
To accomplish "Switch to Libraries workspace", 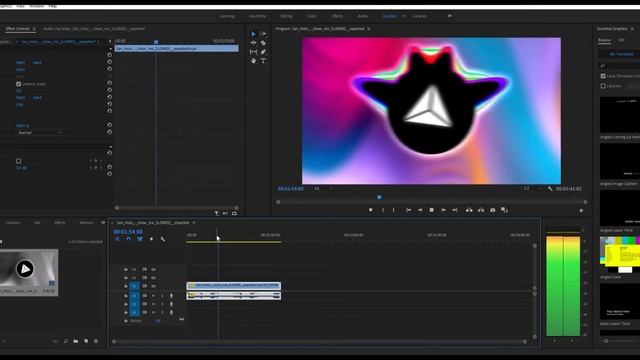I will (x=420, y=16).
